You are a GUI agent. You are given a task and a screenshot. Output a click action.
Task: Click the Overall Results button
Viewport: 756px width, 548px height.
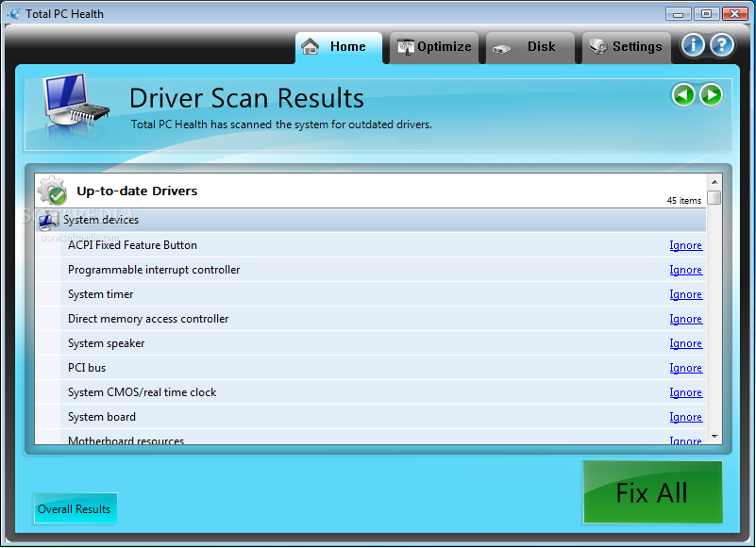pos(75,508)
